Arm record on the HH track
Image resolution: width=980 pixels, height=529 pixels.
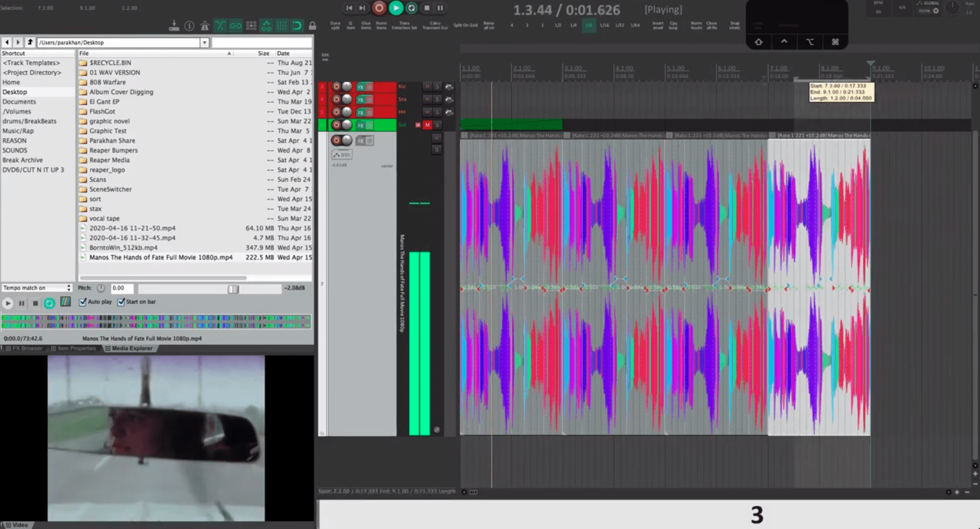point(336,112)
